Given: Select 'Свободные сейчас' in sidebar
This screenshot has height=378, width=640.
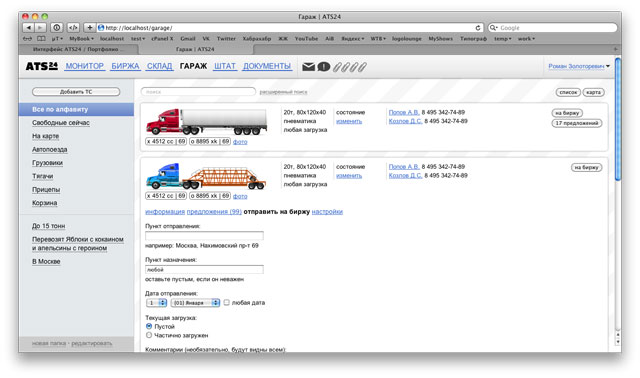Looking at the screenshot, I should click(61, 122).
